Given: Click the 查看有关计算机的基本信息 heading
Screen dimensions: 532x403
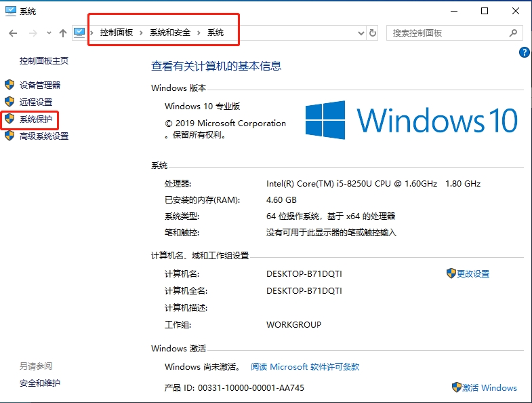Looking at the screenshot, I should pyautogui.click(x=216, y=66).
